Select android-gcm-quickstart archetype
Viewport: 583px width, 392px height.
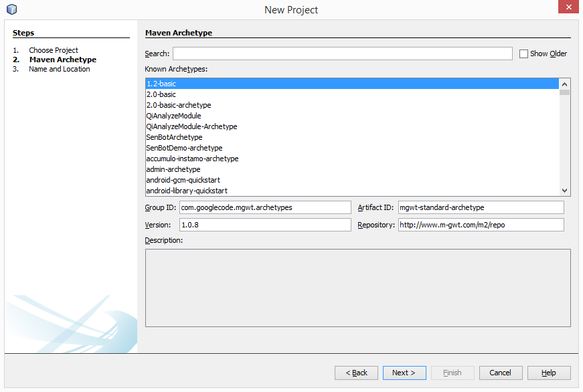coord(352,180)
